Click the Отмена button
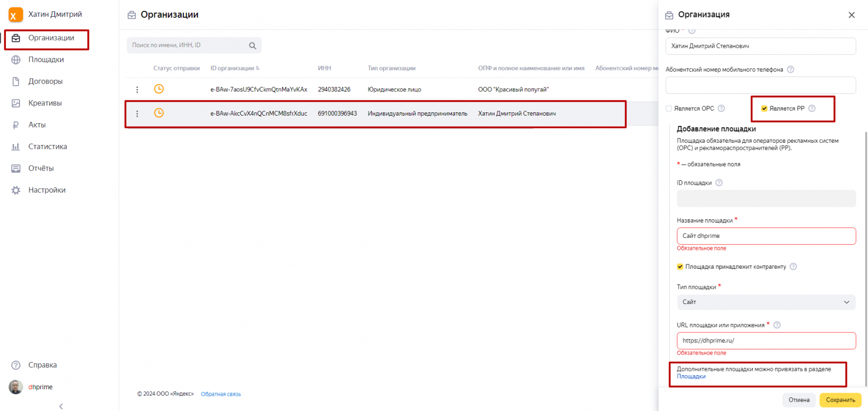This screenshot has width=868, height=411. 799,400
